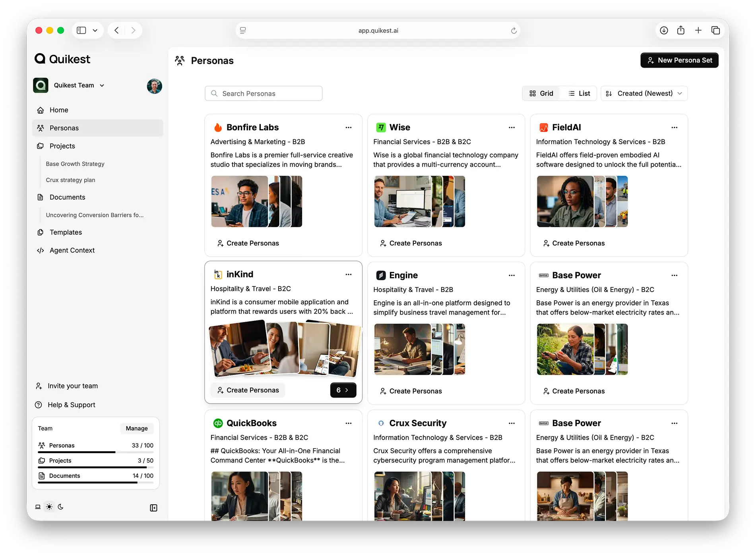Open the Base Growth Strategy project

coord(75,164)
